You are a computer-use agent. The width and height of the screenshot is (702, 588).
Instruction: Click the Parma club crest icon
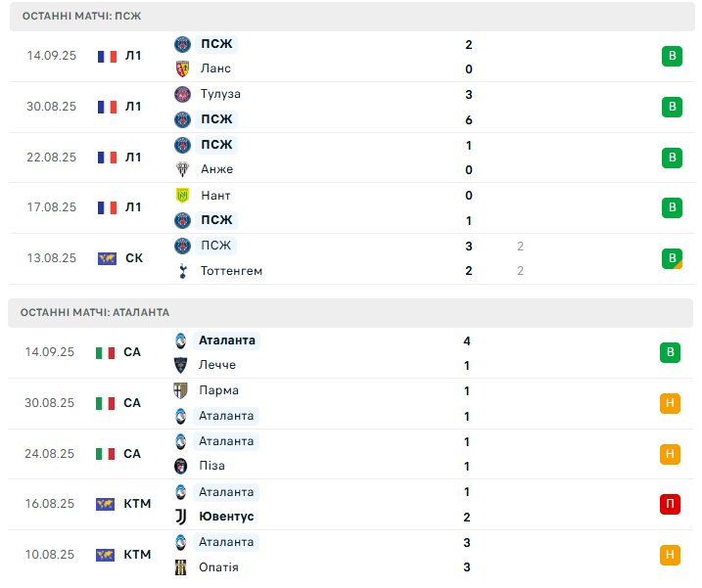(180, 390)
